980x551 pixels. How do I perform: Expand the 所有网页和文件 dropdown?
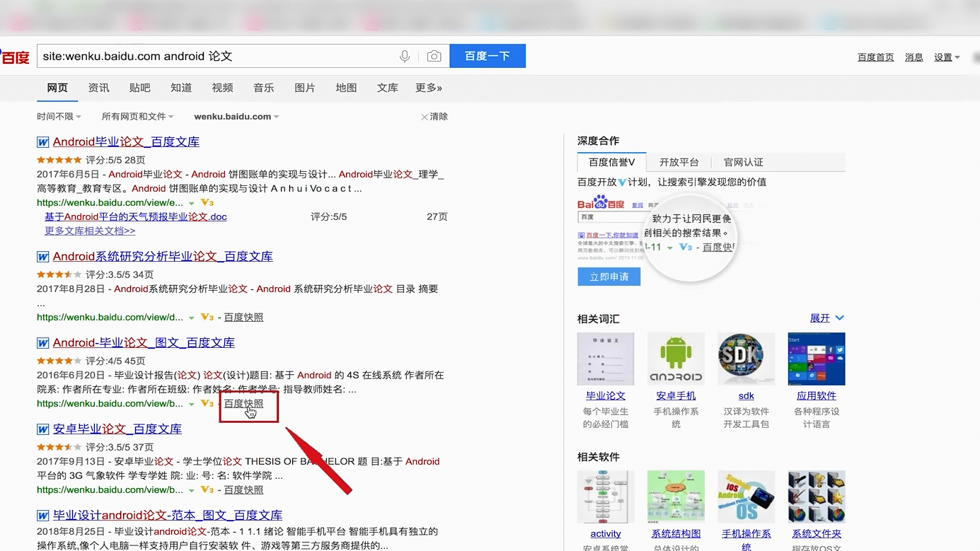click(137, 117)
